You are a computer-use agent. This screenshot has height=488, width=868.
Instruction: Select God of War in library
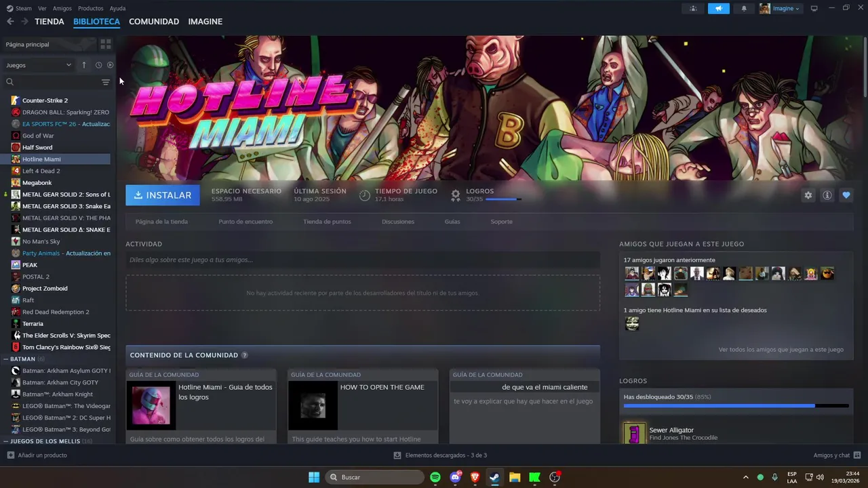(56, 136)
